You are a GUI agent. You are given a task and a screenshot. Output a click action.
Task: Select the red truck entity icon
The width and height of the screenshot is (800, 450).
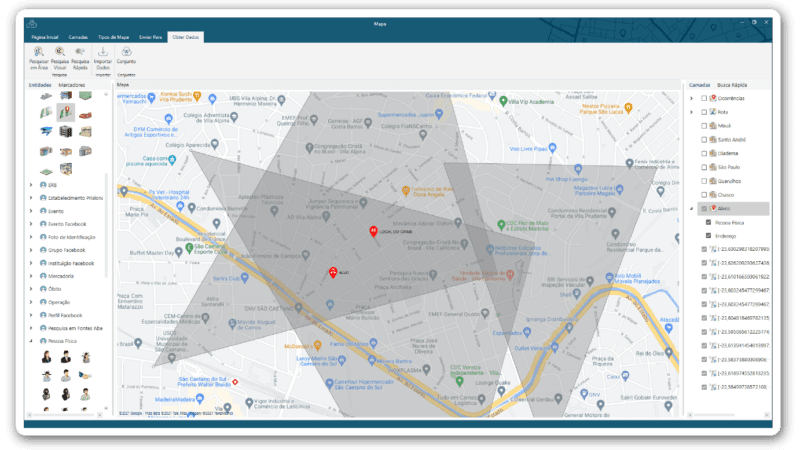pyautogui.click(x=85, y=115)
